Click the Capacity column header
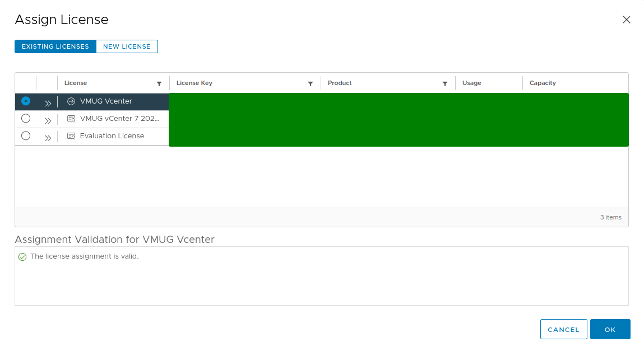This screenshot has width=644, height=351. (x=543, y=83)
